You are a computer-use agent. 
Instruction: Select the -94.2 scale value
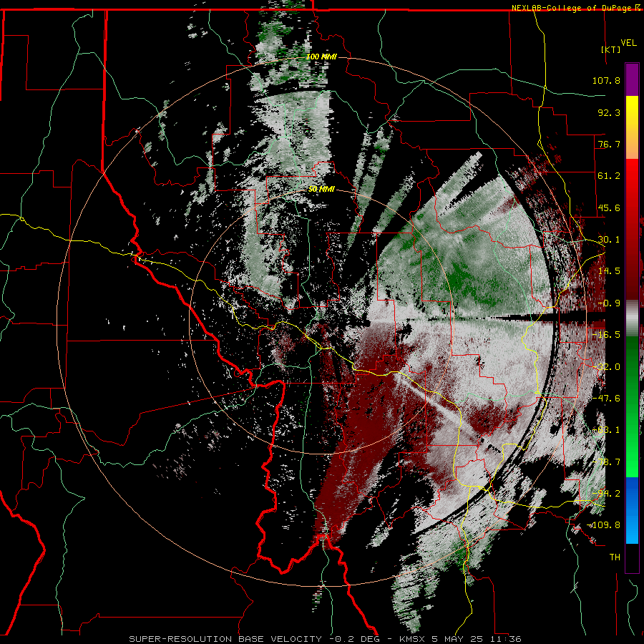pos(606,494)
